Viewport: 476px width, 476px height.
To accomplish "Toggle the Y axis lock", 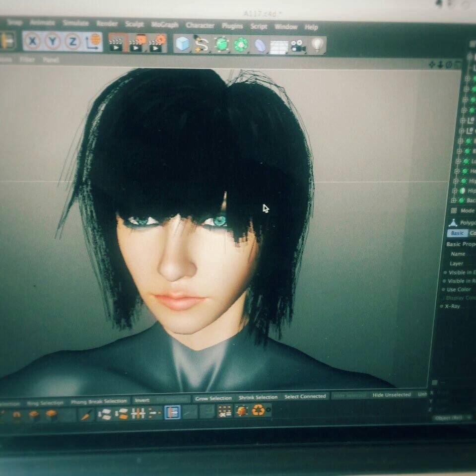I will click(53, 41).
